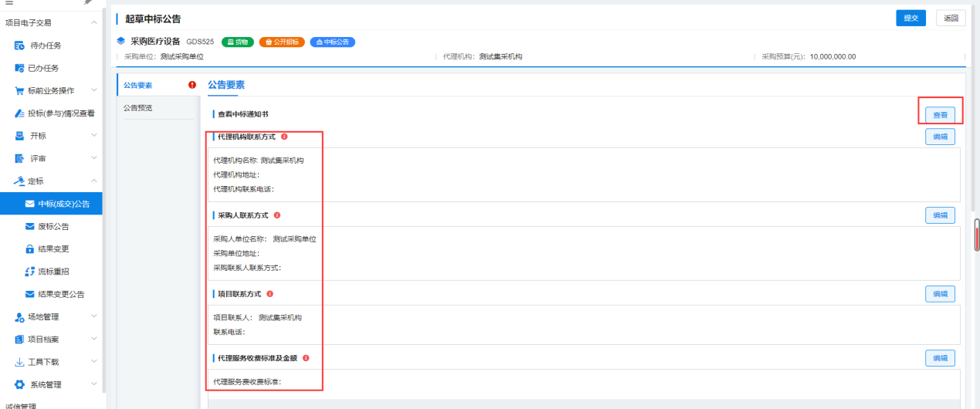Click the 待办任务 sidebar icon
Image resolution: width=980 pixels, height=409 pixels.
pyautogui.click(x=20, y=46)
